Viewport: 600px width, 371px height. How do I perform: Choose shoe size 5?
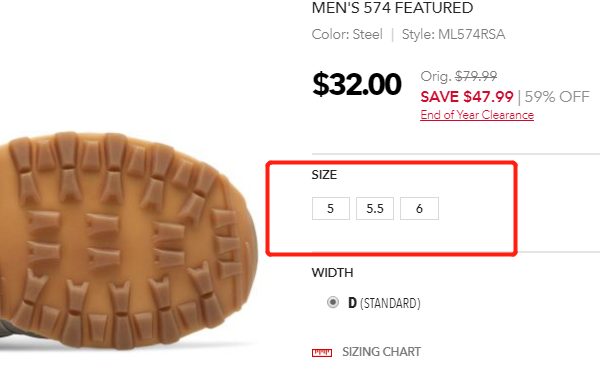pos(331,208)
